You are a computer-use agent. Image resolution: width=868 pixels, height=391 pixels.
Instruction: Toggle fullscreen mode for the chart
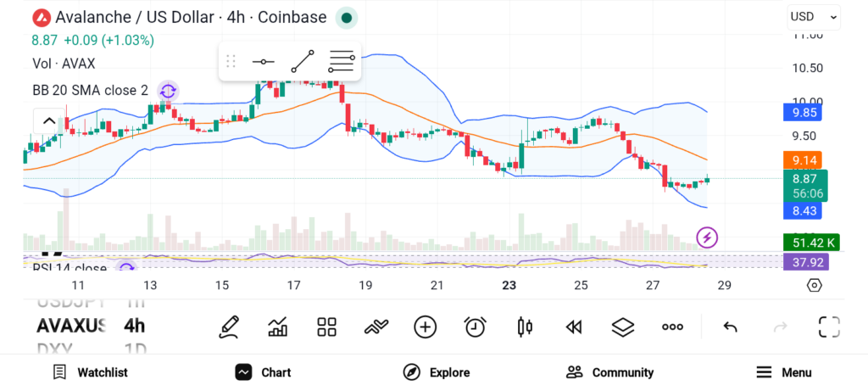[x=828, y=327]
